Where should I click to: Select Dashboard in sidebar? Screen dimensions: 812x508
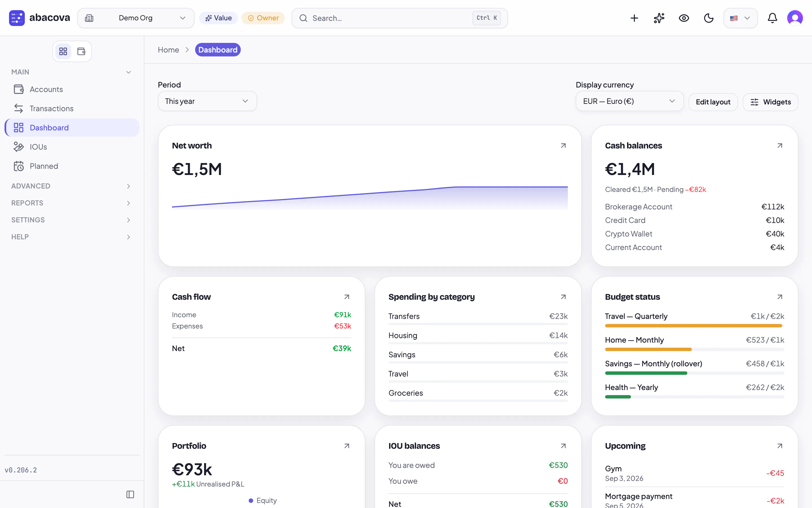[x=72, y=128]
